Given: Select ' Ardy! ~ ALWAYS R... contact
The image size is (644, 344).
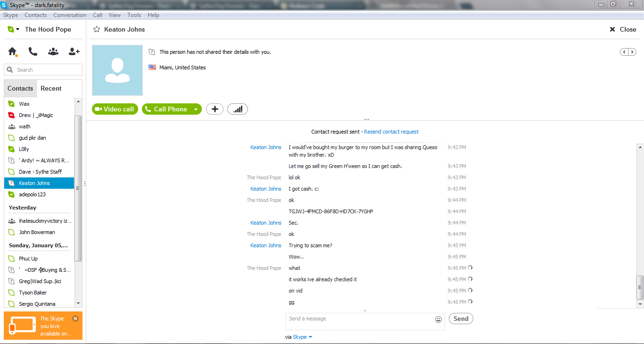Looking at the screenshot, I should (39, 160).
